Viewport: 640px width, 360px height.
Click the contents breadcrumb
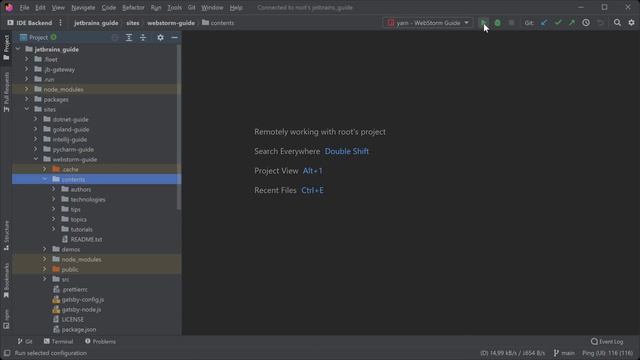[218, 23]
